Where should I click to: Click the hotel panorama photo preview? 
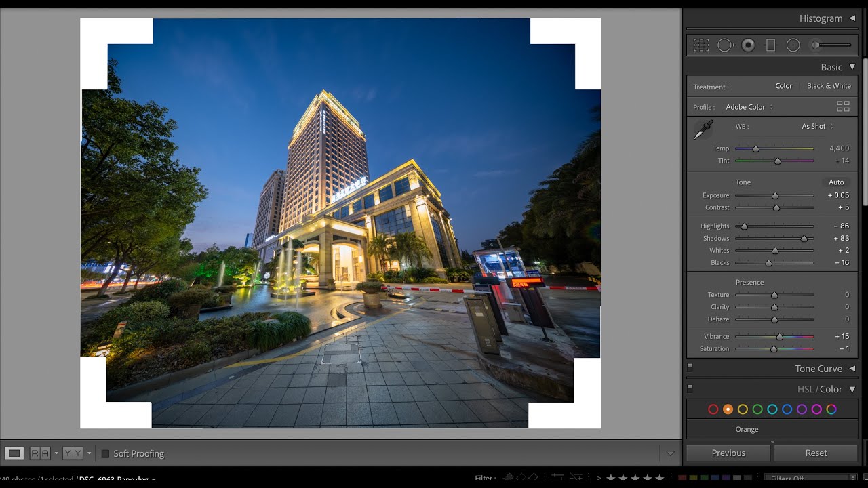click(340, 223)
